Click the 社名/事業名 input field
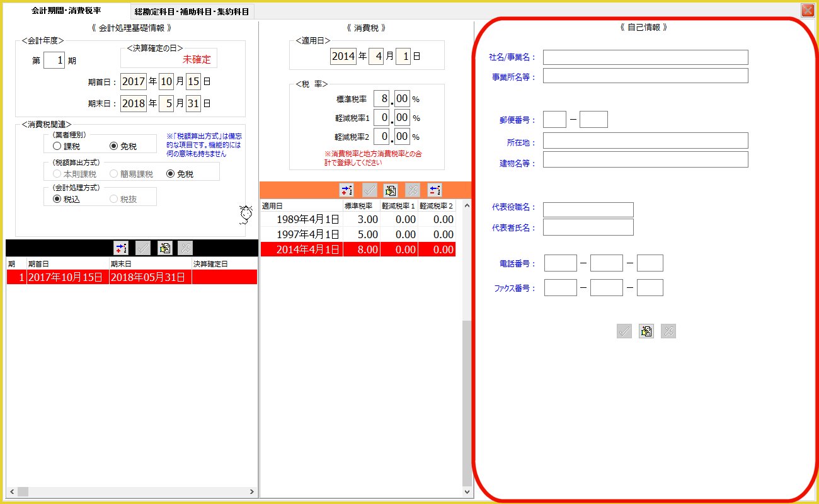This screenshot has height=504, width=819. click(x=645, y=57)
